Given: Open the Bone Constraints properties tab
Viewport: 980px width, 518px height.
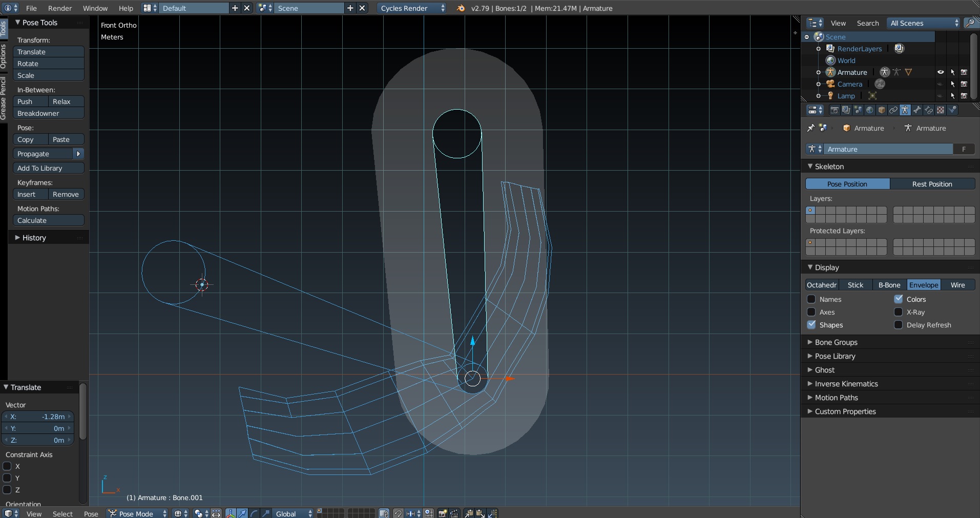Looking at the screenshot, I should pyautogui.click(x=929, y=110).
